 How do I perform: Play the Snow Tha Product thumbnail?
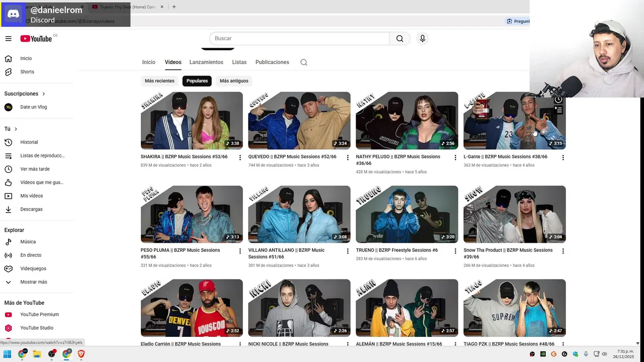[515, 214]
